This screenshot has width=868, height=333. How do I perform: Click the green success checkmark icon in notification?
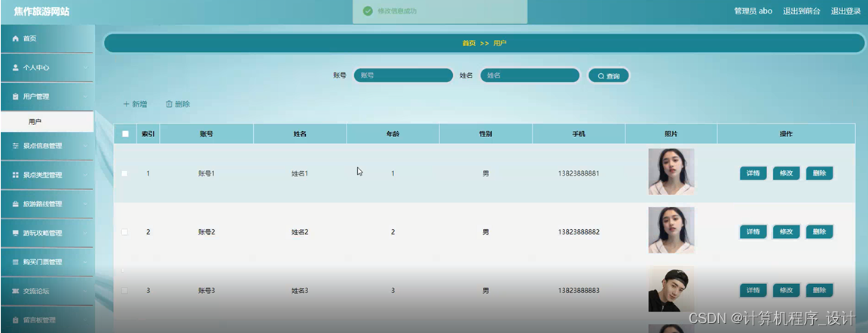point(368,11)
